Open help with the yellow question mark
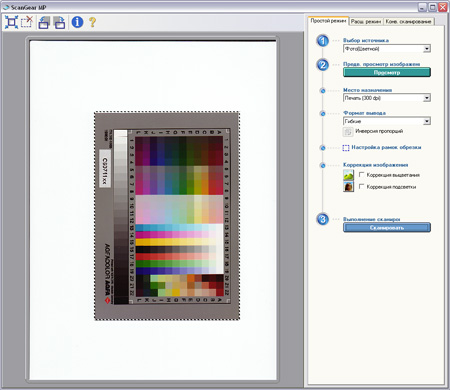 (x=92, y=22)
